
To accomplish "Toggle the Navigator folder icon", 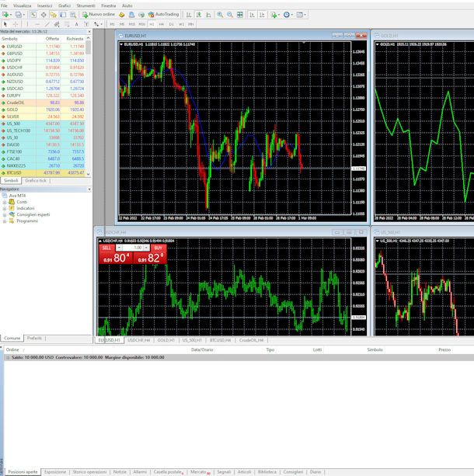I will click(x=53, y=15).
